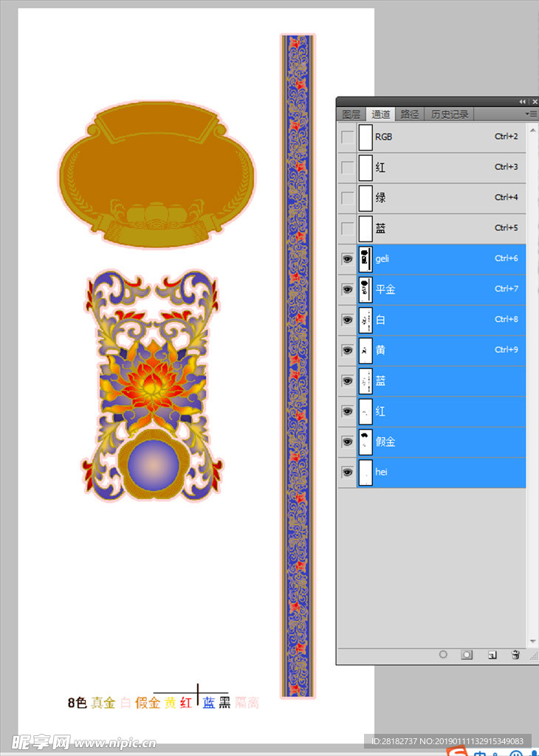Delete current channel trash icon
Image resolution: width=539 pixels, height=756 pixels.
515,655
